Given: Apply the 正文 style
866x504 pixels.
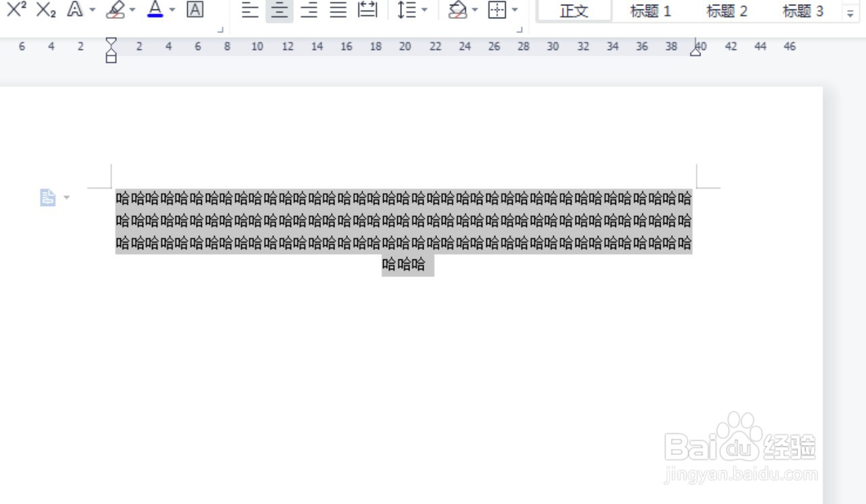Looking at the screenshot, I should (x=575, y=11).
